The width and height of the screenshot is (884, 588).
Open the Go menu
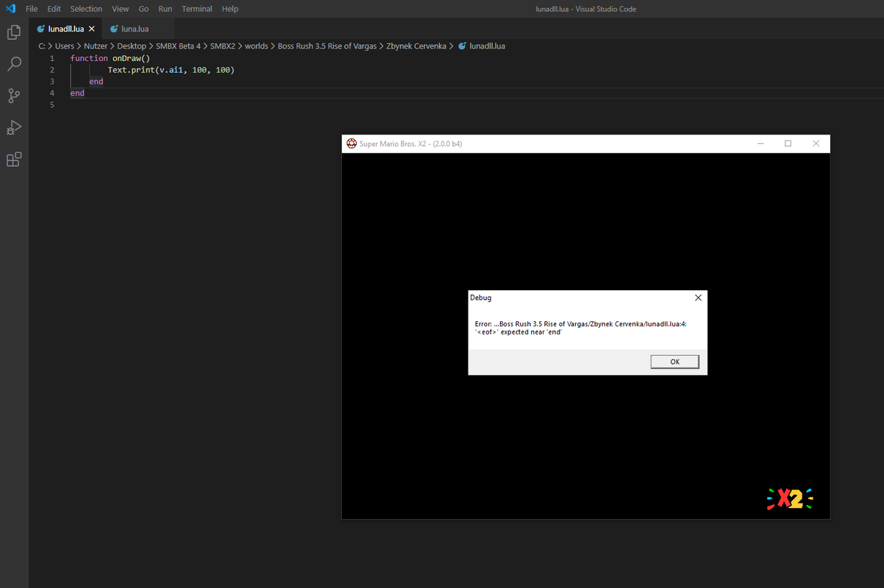tap(143, 9)
